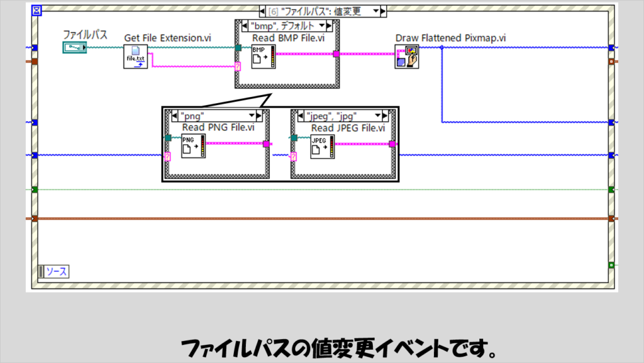Screen dimensions: 644x363
Task: Go to previous event case with left arrow
Action: coord(262,11)
